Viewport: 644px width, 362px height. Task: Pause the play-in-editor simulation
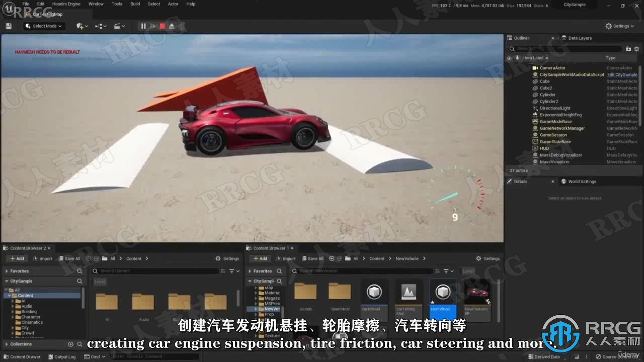(x=143, y=26)
